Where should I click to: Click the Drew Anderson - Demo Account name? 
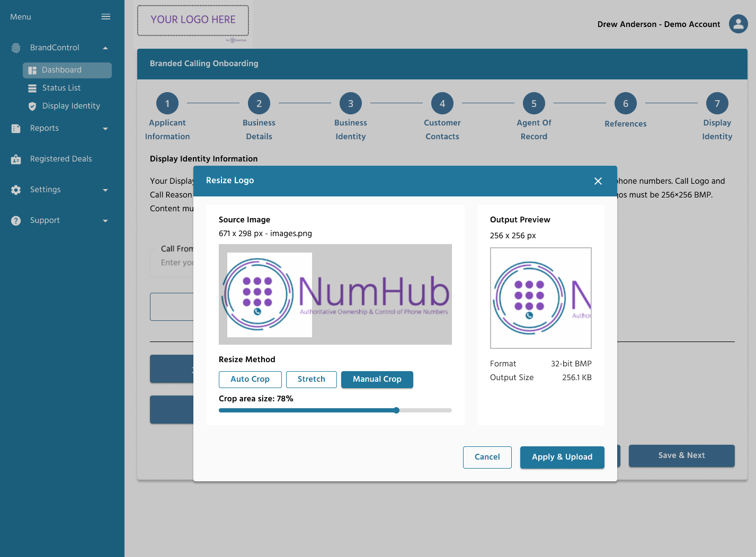pos(659,24)
